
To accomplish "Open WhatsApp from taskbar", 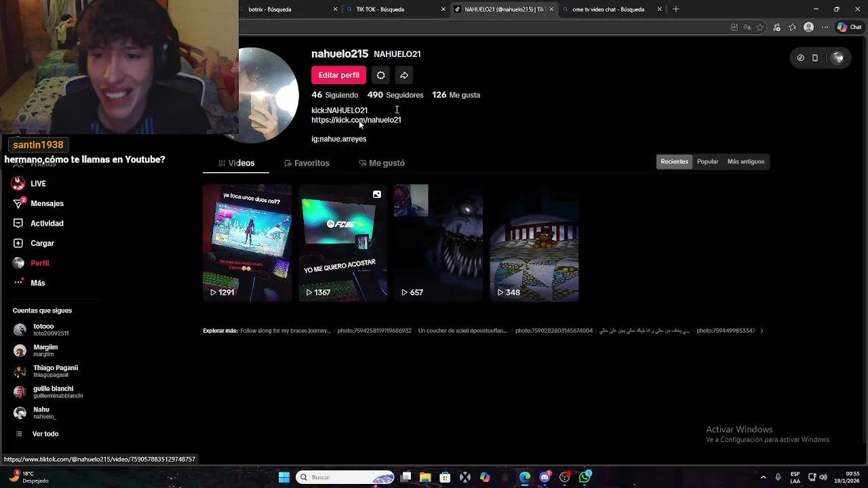I will [585, 477].
